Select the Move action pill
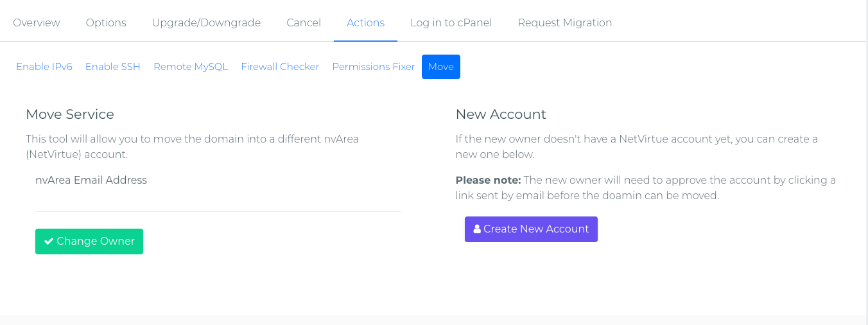The image size is (868, 325). pos(441,67)
